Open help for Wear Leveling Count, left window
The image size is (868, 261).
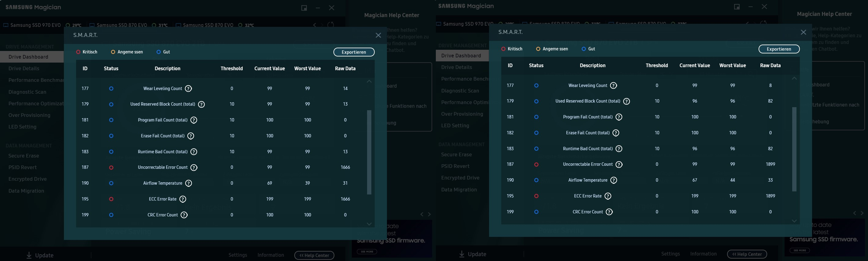pyautogui.click(x=189, y=89)
